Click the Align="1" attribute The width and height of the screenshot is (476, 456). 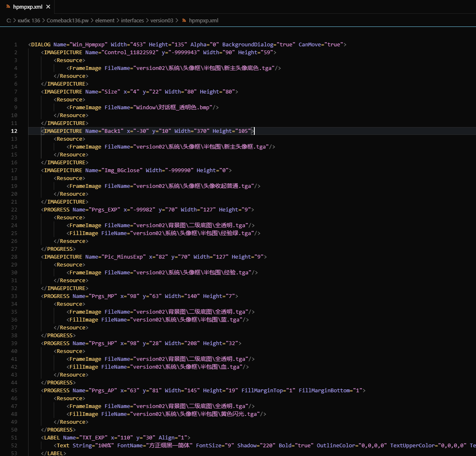tap(173, 437)
